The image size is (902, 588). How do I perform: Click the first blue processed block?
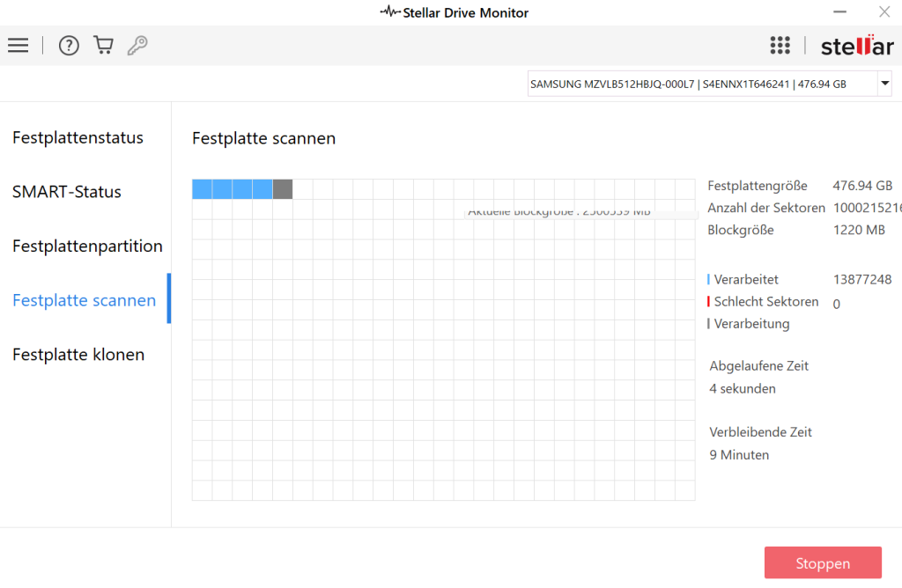202,189
